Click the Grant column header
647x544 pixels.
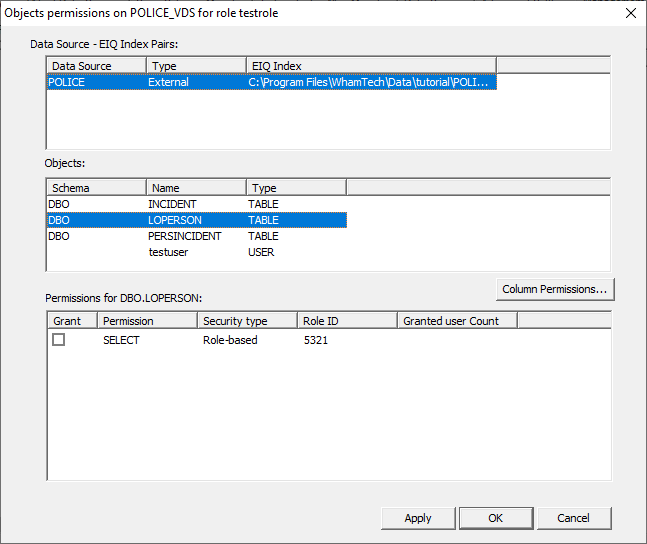(72, 321)
